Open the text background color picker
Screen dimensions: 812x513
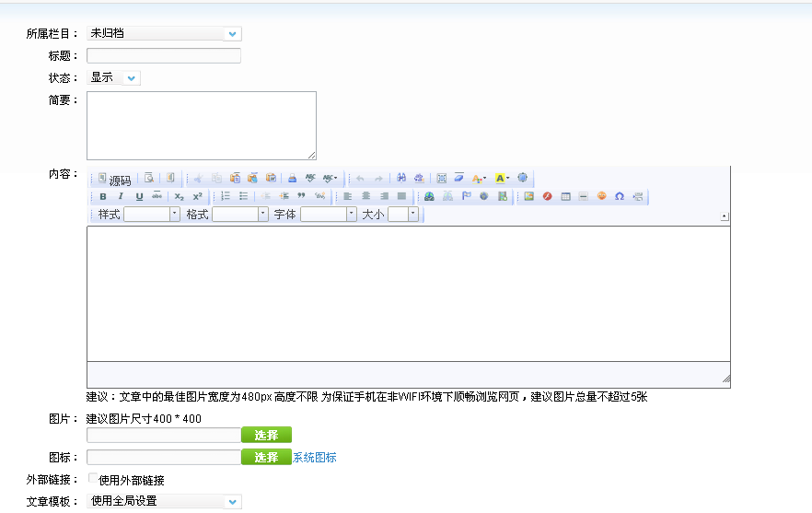[x=501, y=178]
